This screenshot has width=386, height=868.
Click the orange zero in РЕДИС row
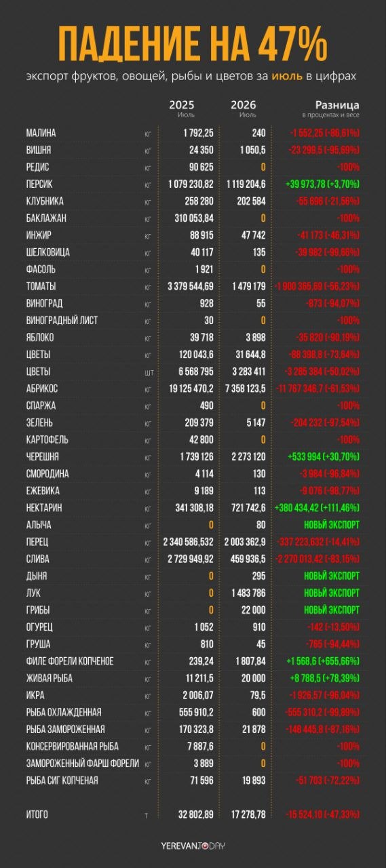click(263, 167)
